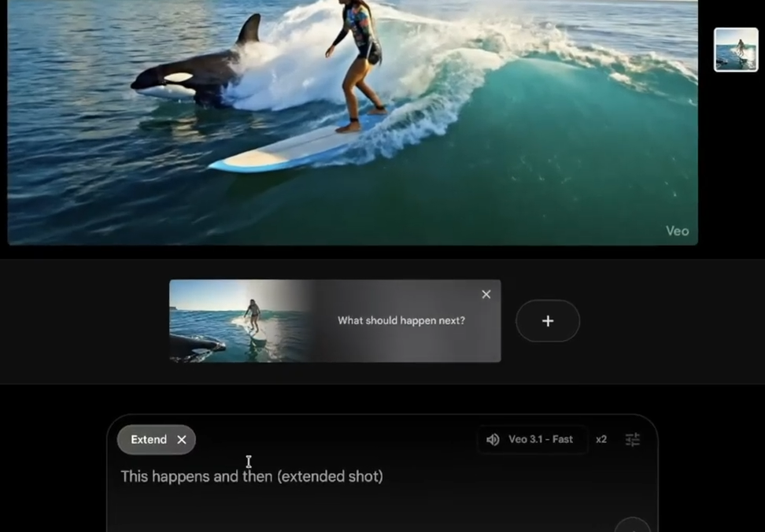The height and width of the screenshot is (532, 765).
Task: Click the plus button to add a clip
Action: 548,321
